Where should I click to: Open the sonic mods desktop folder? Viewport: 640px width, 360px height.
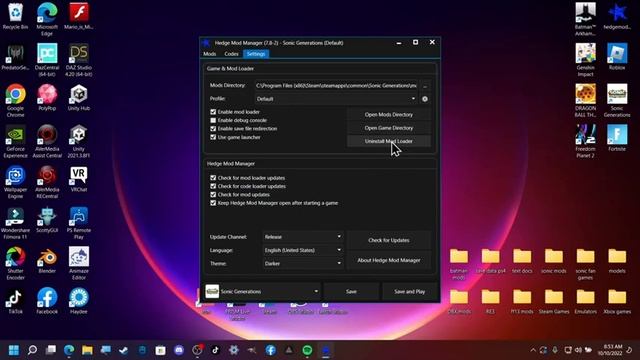click(x=553, y=261)
